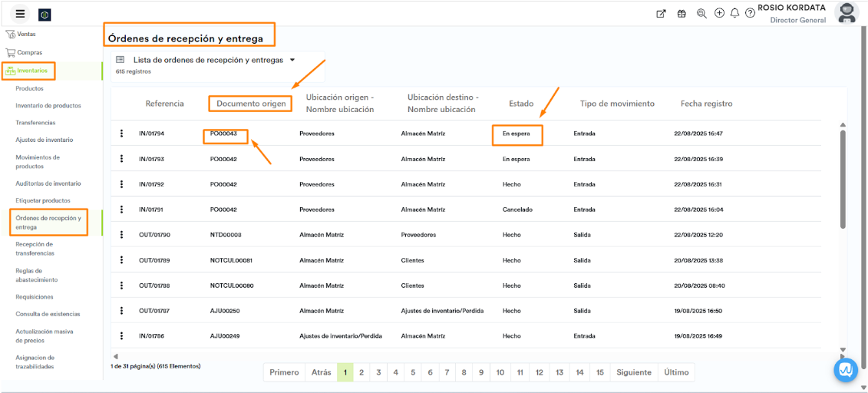Click the user avatar icon

point(847,12)
